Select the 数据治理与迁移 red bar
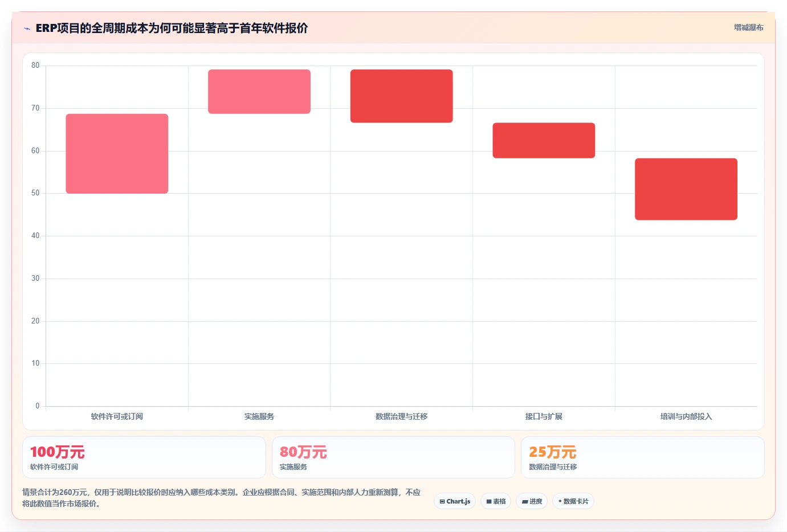The width and height of the screenshot is (787, 532). 402,96
